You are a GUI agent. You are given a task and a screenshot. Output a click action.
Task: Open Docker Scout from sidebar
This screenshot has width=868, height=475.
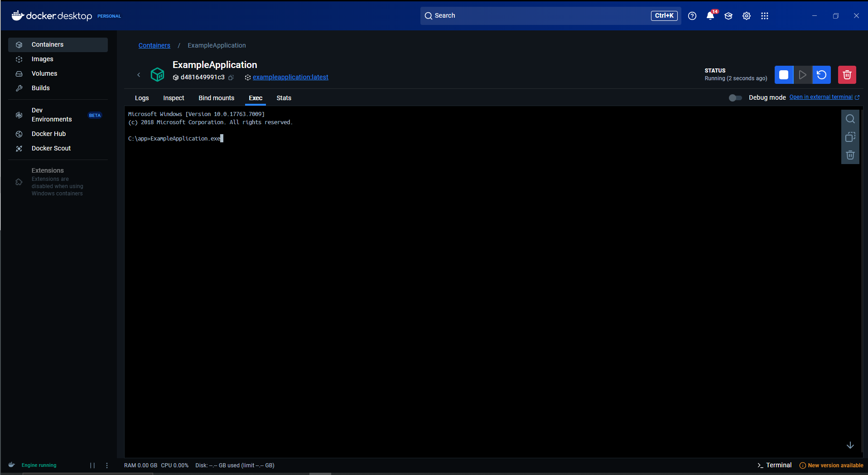coord(58,148)
